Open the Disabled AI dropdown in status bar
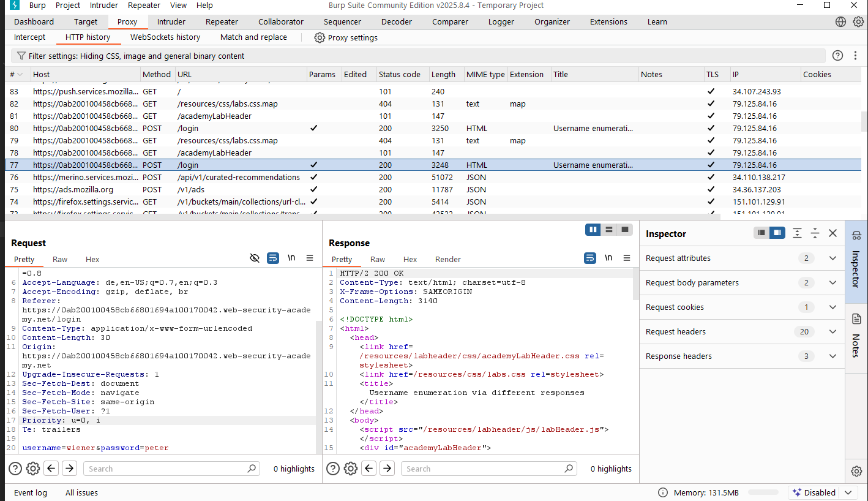 (848, 492)
